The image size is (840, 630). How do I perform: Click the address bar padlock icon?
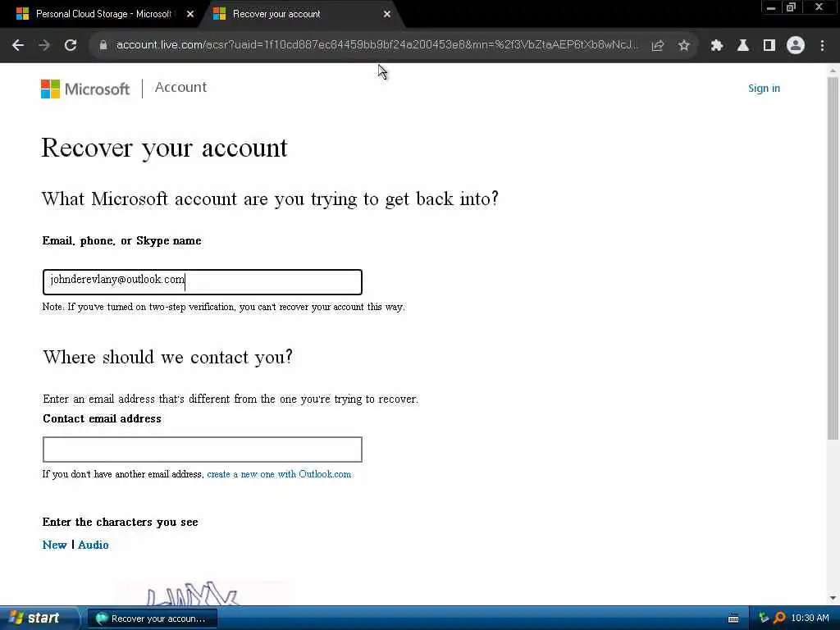pos(103,46)
